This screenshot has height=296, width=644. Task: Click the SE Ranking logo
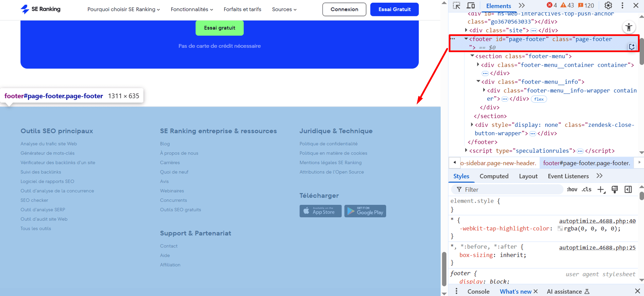click(x=40, y=9)
